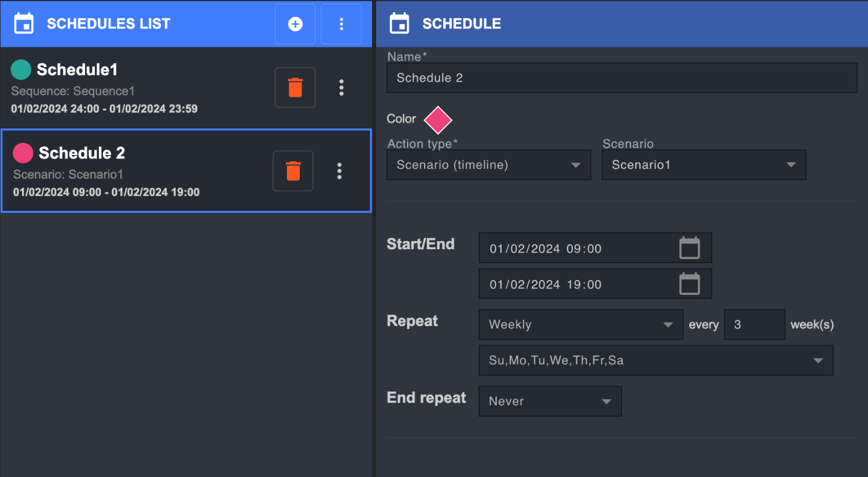Expand the Scenario dropdown
868x477 pixels.
pyautogui.click(x=704, y=165)
